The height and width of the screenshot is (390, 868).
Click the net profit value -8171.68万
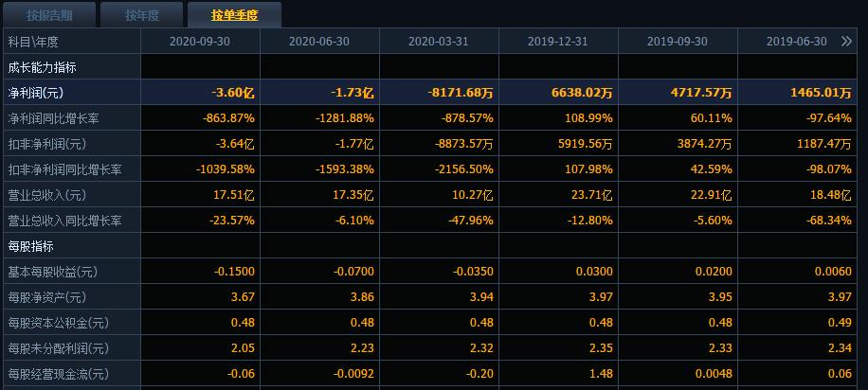coord(460,93)
